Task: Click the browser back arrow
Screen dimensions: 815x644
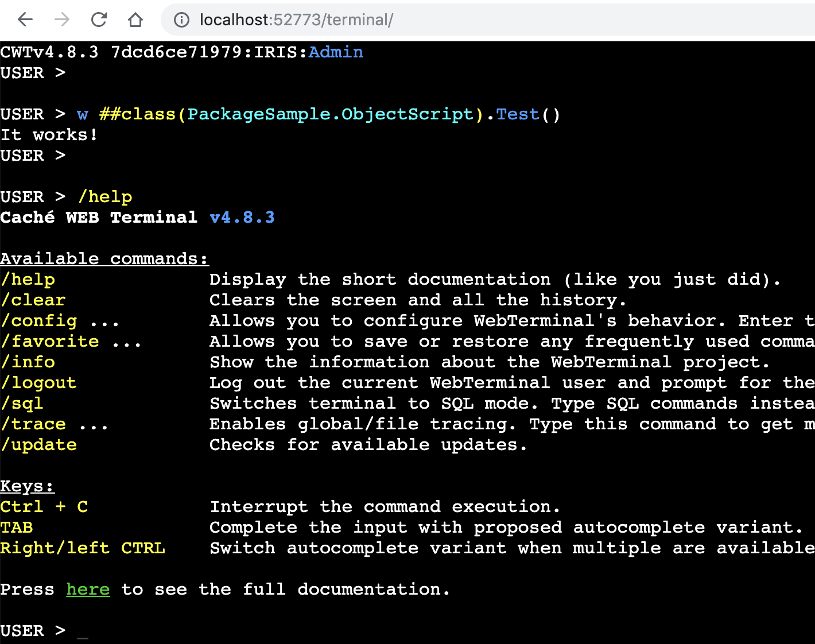Action: [x=25, y=20]
